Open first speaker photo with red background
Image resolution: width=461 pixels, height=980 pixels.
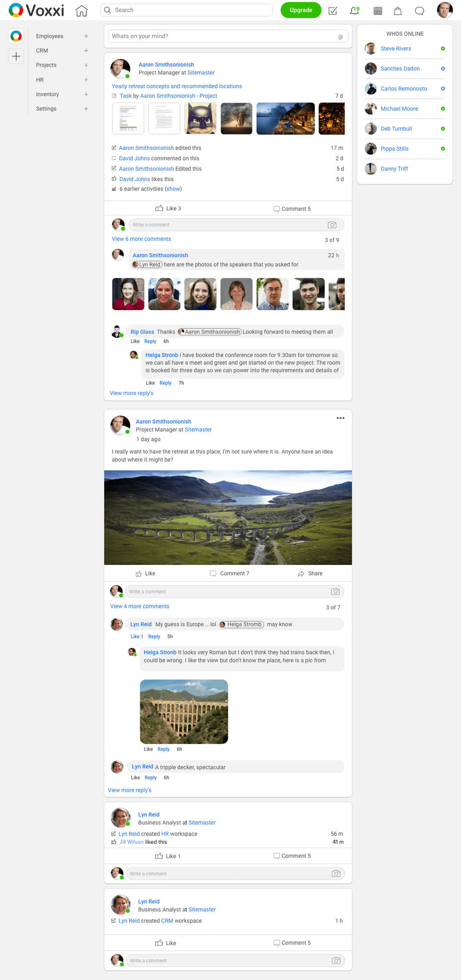coord(128,294)
